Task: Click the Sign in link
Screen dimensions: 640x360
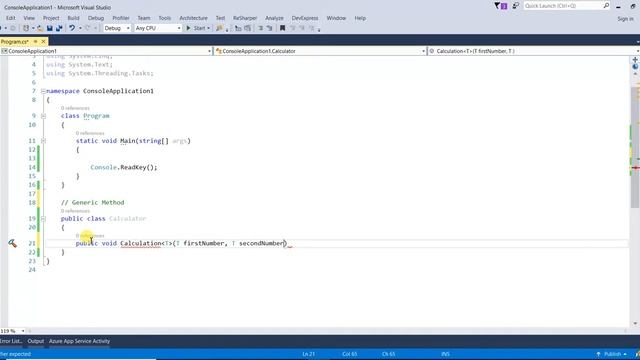Action: (625, 19)
